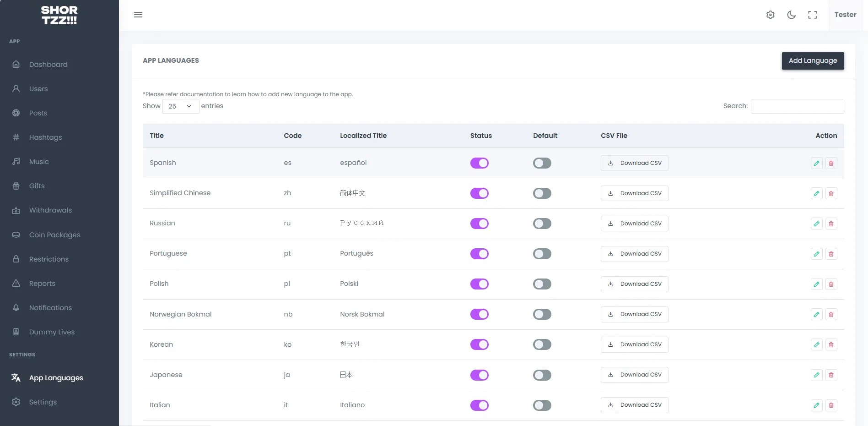Delete the Italian language row
The width and height of the screenshot is (868, 426).
click(831, 405)
